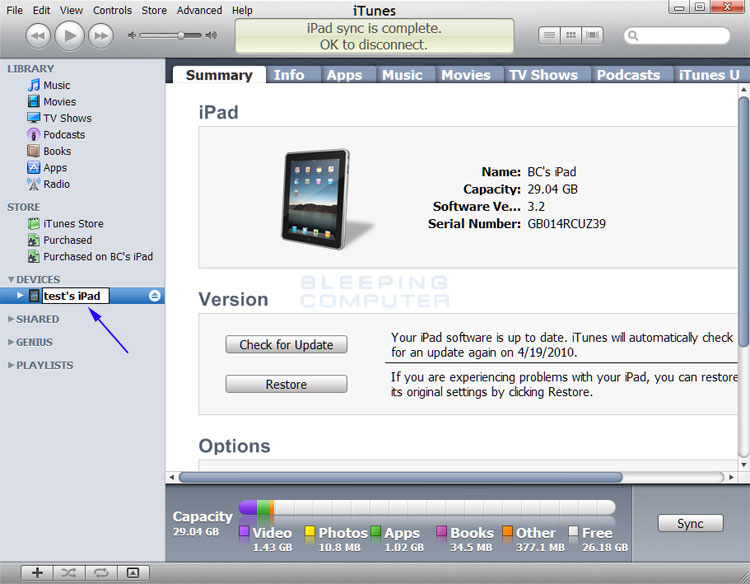The width and height of the screenshot is (750, 584).
Task: Click the green Apps color swatch
Action: coord(376,531)
